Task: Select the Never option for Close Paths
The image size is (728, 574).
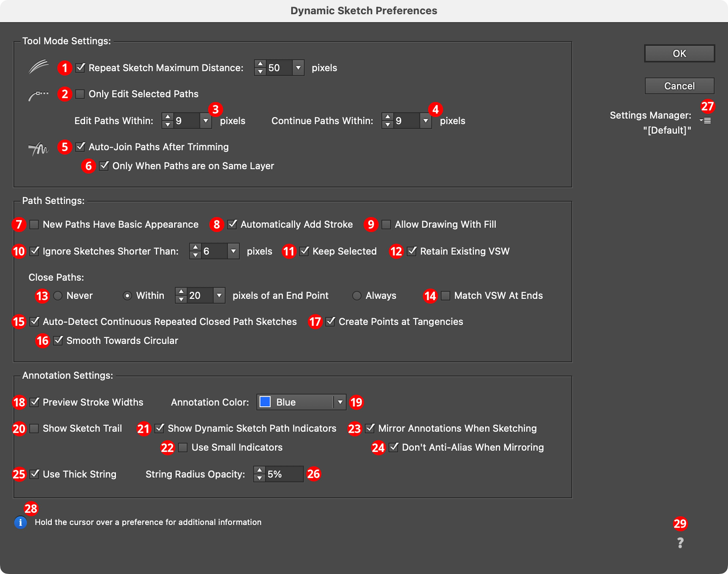Action: [58, 296]
